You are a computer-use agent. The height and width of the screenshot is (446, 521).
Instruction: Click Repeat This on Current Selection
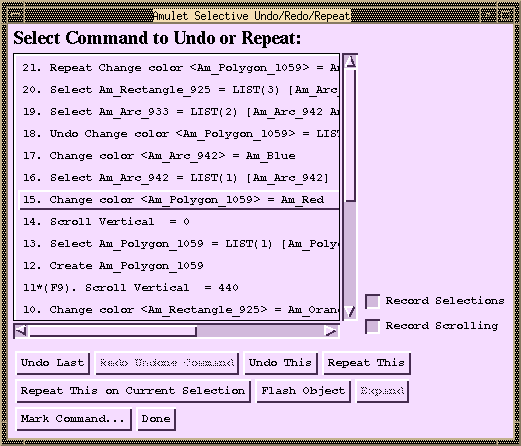click(x=133, y=391)
